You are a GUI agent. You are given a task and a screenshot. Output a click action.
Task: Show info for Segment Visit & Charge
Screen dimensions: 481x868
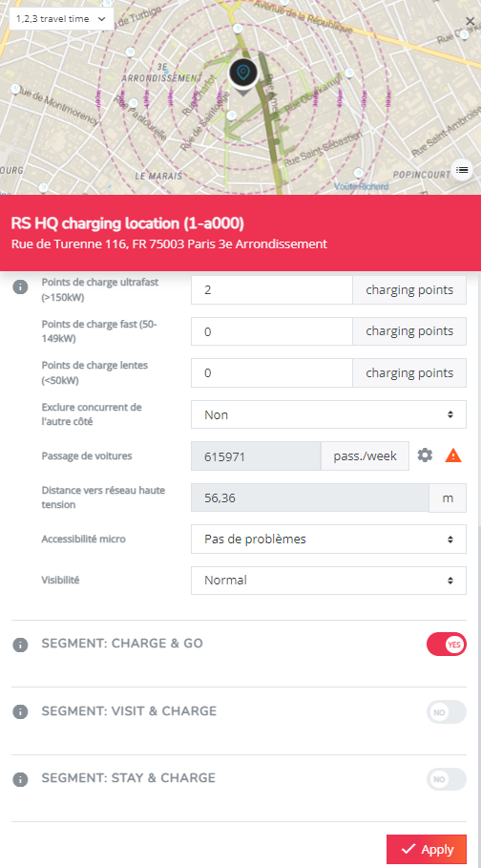tap(20, 712)
